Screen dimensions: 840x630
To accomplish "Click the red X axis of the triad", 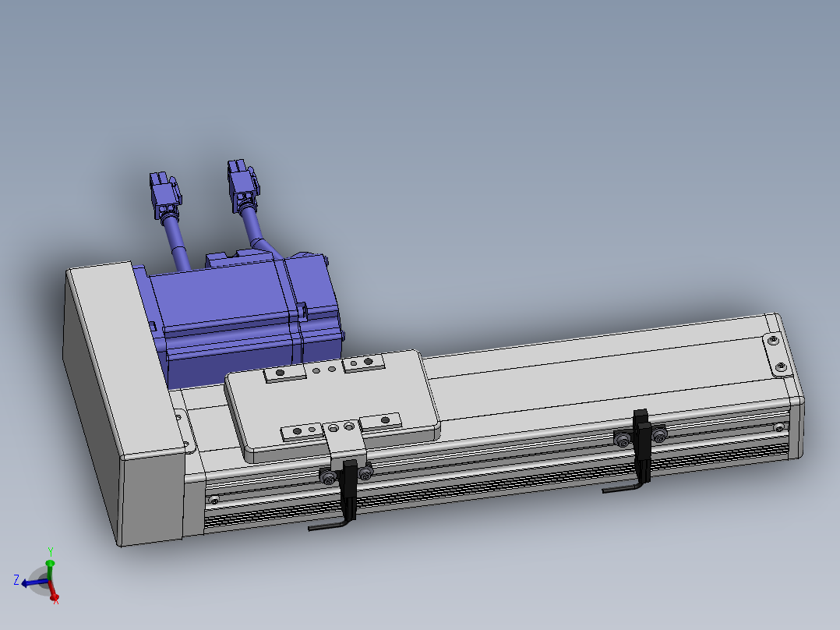I will click(x=54, y=592).
